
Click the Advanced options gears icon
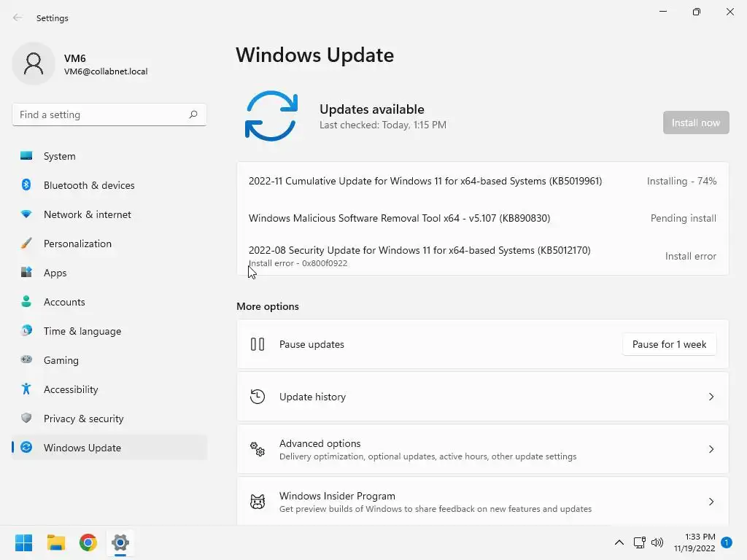258,448
